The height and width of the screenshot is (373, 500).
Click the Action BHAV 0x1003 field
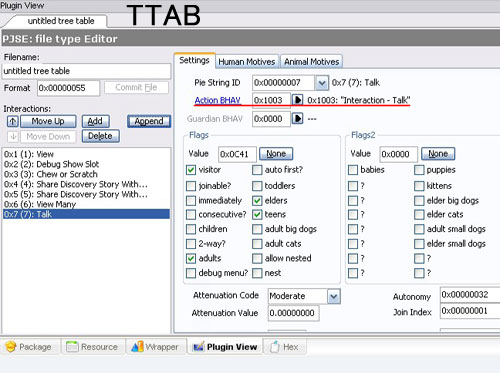[x=271, y=100]
